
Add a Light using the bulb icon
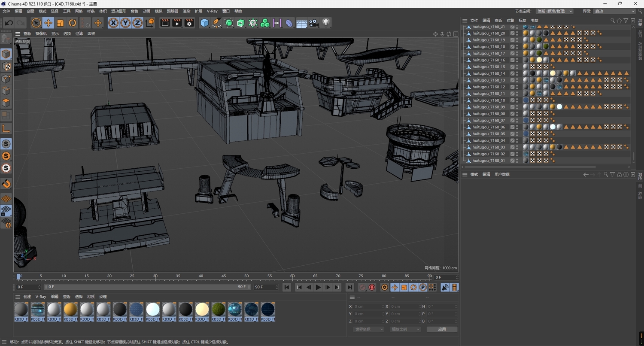click(326, 23)
